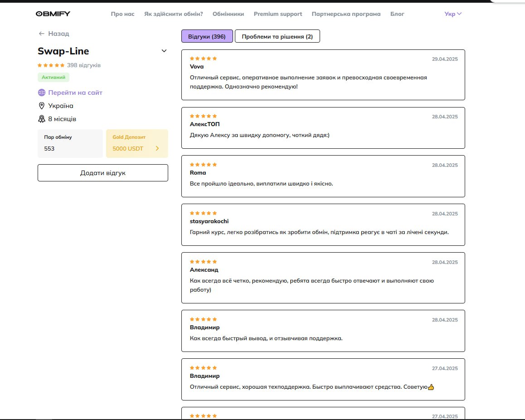Open Як здійснити обмін? menu item
The height and width of the screenshot is (420, 525).
point(174,14)
